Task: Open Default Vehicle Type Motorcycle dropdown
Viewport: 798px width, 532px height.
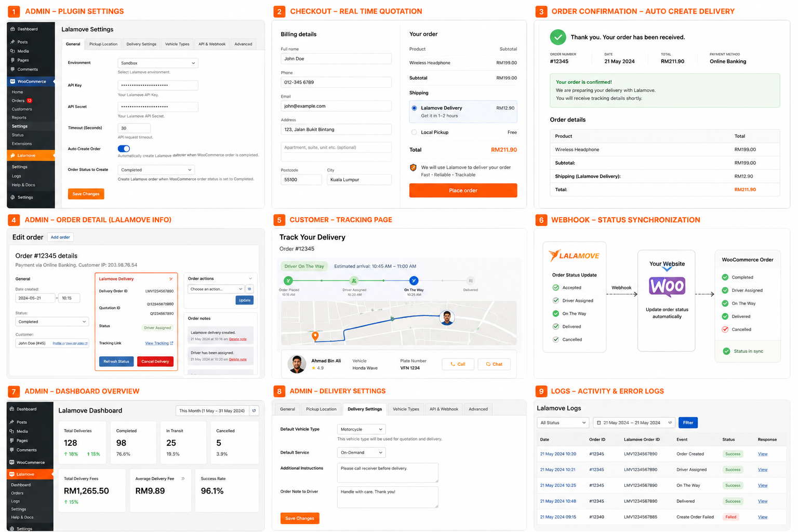Action: click(362, 429)
